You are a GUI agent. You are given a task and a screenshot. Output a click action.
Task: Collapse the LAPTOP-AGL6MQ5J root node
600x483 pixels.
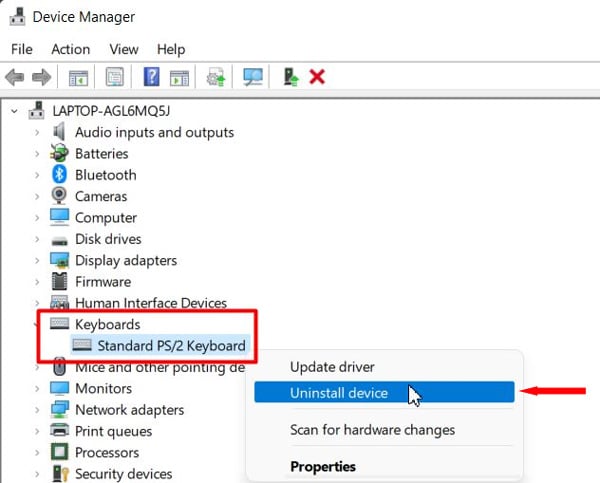14,111
